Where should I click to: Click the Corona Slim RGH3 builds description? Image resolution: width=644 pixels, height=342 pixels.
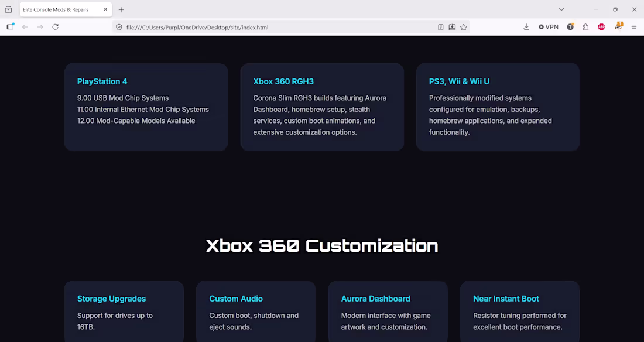(320, 115)
